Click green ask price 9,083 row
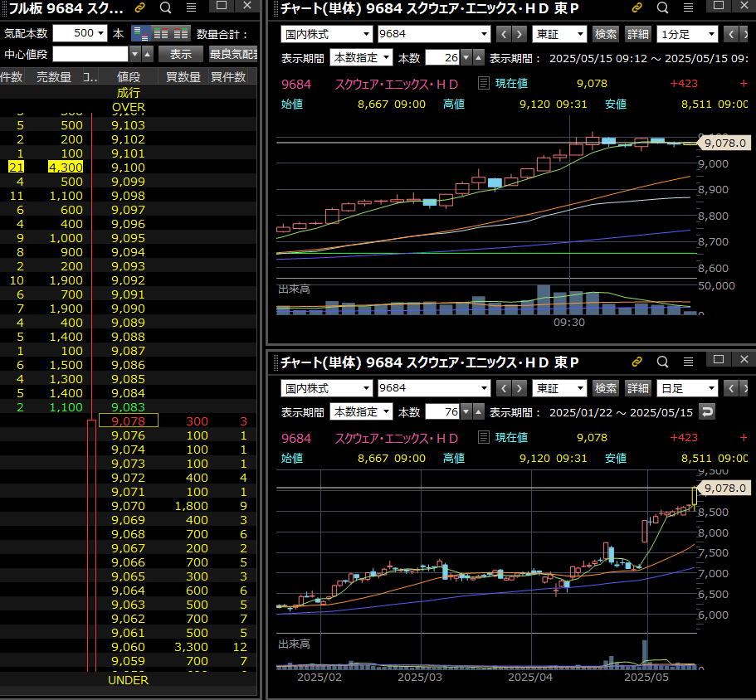The height and width of the screenshot is (700, 756). tap(129, 406)
